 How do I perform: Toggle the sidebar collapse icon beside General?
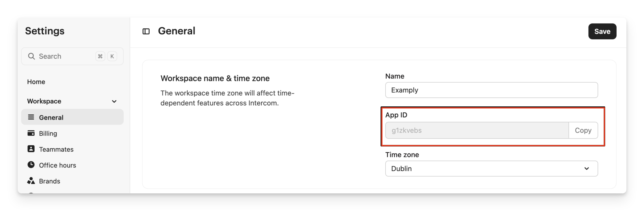(146, 32)
